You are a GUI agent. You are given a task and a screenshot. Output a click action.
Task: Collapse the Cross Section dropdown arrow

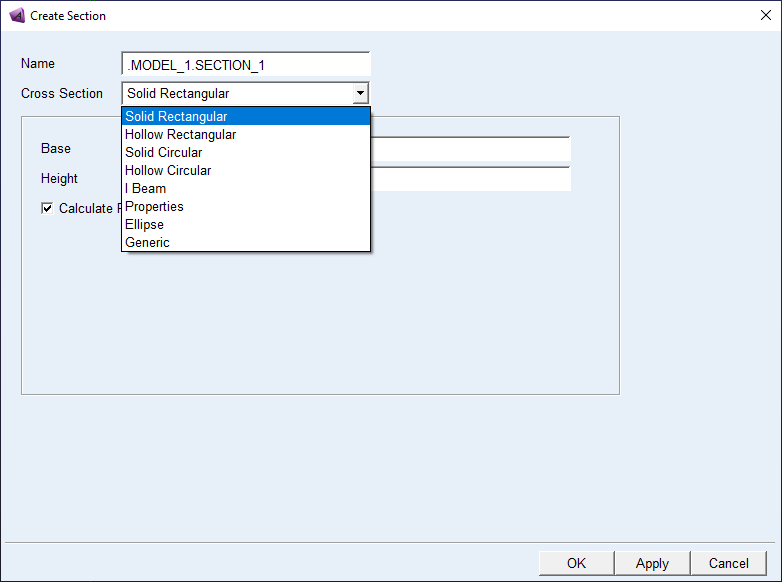coord(361,94)
